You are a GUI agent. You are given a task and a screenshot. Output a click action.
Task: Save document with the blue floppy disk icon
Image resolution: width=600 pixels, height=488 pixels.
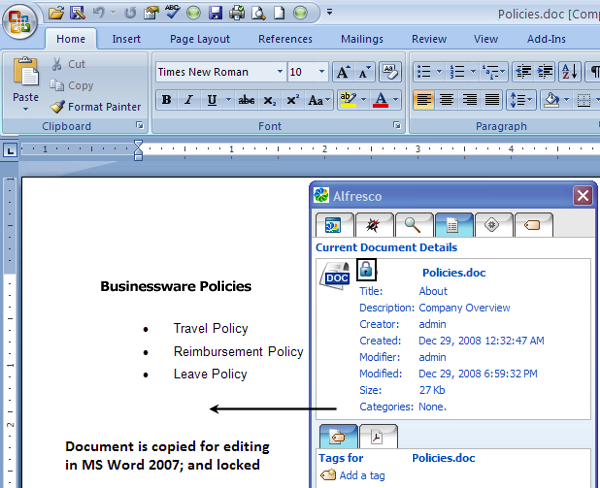click(x=215, y=13)
